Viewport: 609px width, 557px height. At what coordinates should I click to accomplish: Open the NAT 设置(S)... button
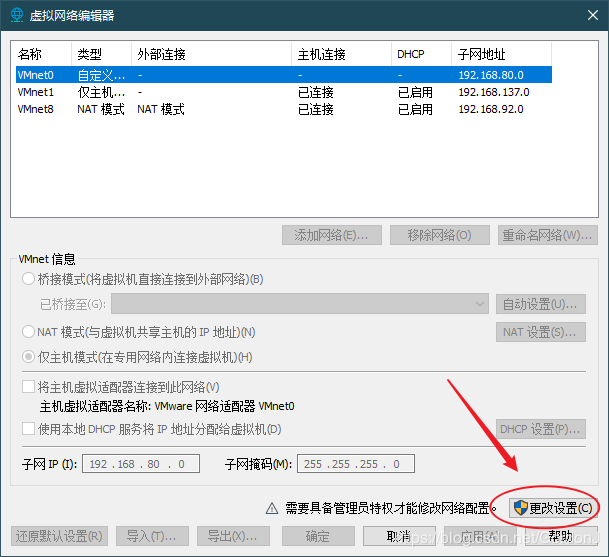tap(541, 332)
